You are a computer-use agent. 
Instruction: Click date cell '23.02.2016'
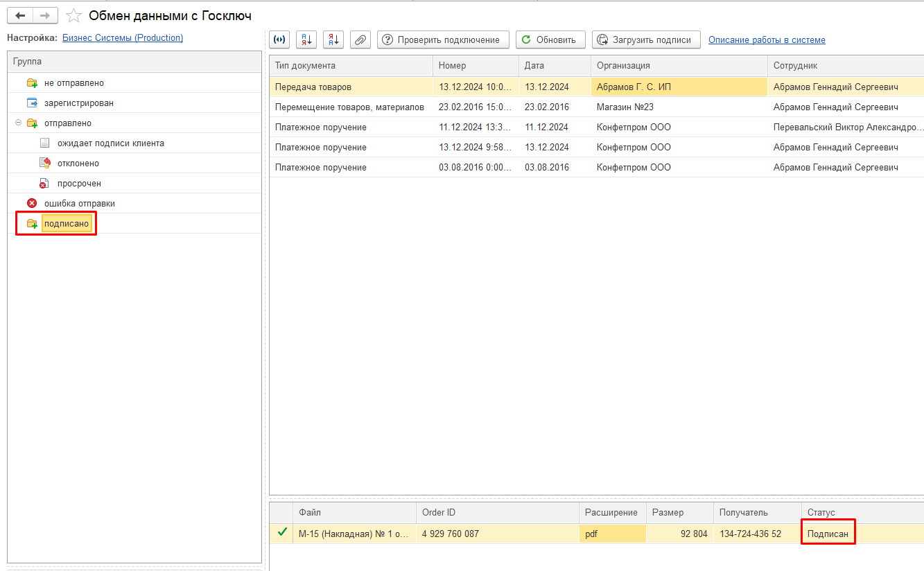tap(555, 107)
